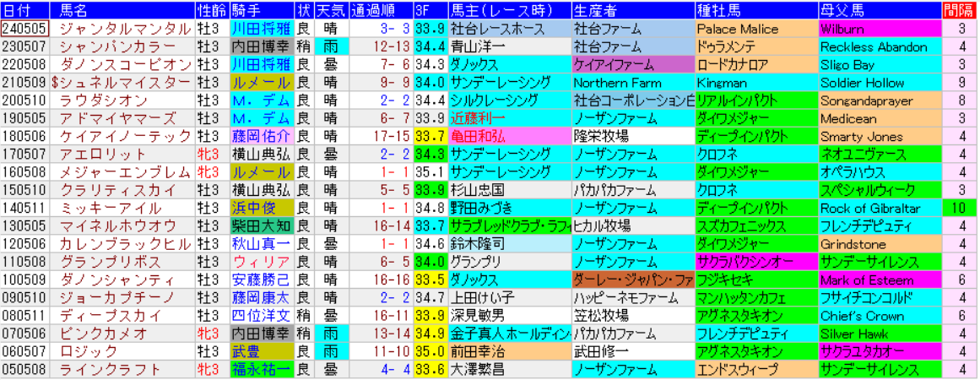Screen dimensions: 980x380
Task: Click the 天気 column header
Action: tap(329, 10)
